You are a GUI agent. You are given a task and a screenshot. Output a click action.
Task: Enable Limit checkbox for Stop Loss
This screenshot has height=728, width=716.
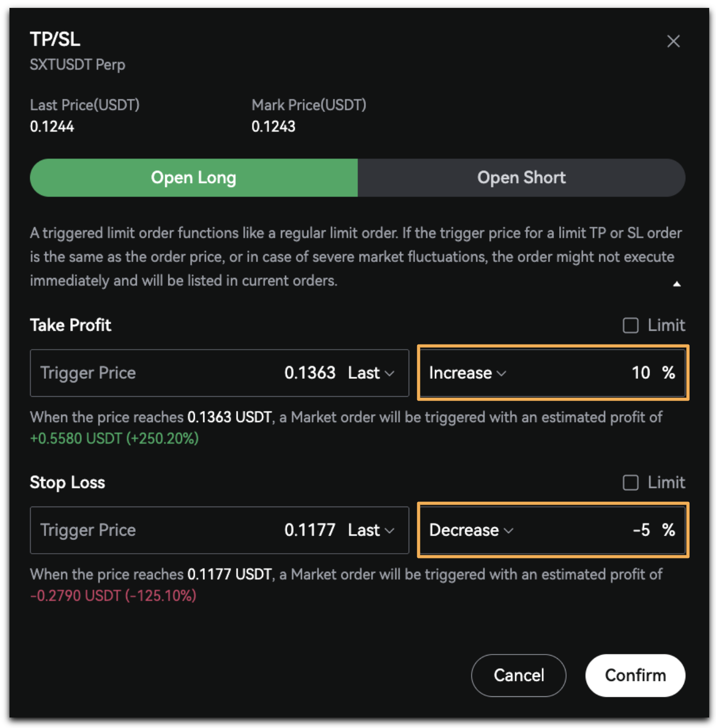pos(630,482)
